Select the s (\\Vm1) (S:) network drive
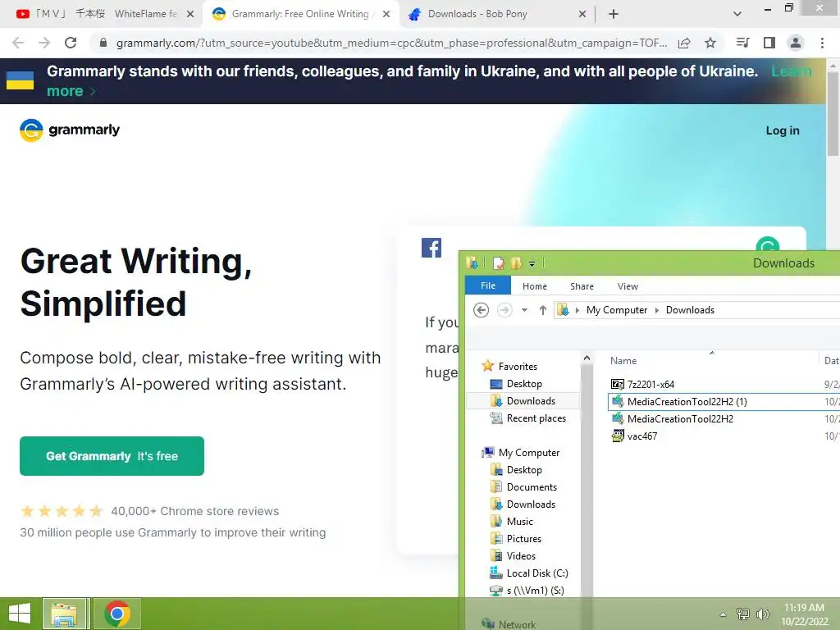The width and height of the screenshot is (840, 630). (x=535, y=591)
